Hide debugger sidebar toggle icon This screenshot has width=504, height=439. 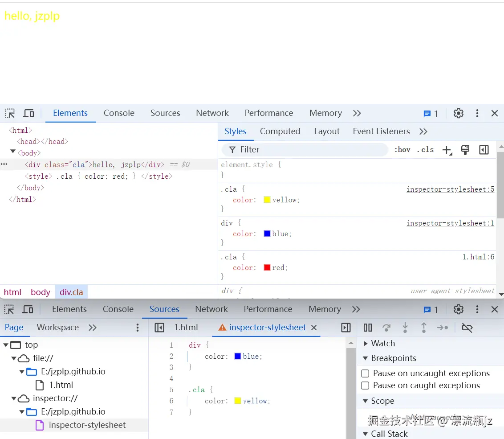point(346,328)
